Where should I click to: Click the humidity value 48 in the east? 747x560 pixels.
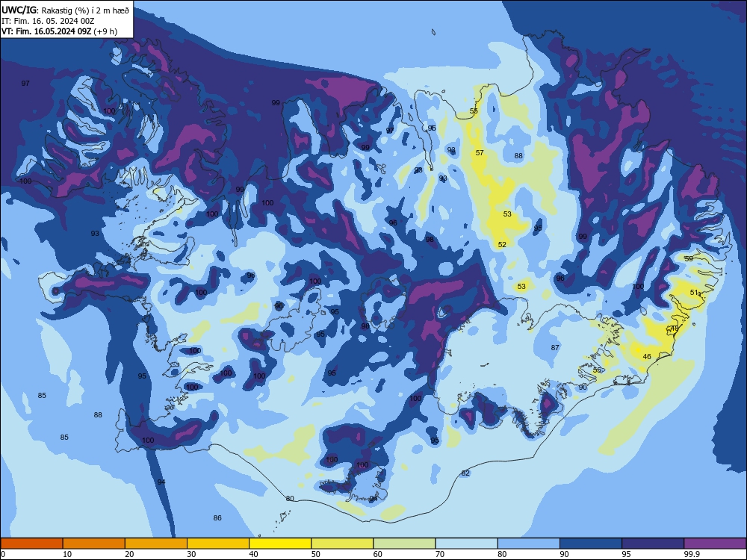(x=675, y=329)
